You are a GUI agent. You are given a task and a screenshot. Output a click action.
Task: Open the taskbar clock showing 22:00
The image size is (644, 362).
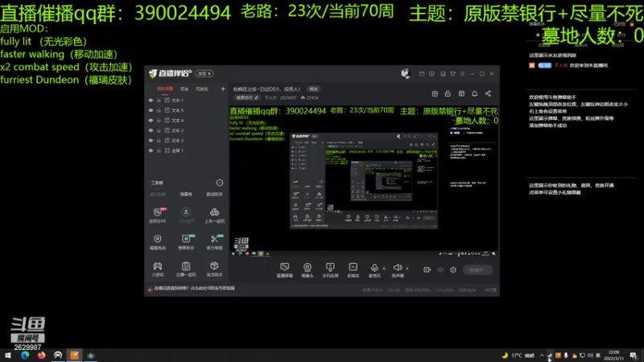[613, 356]
